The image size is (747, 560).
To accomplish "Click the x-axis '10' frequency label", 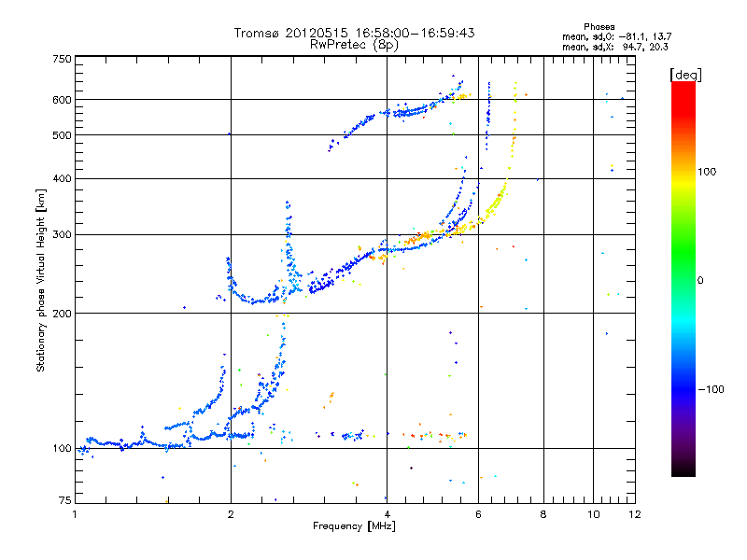I will coord(594,514).
